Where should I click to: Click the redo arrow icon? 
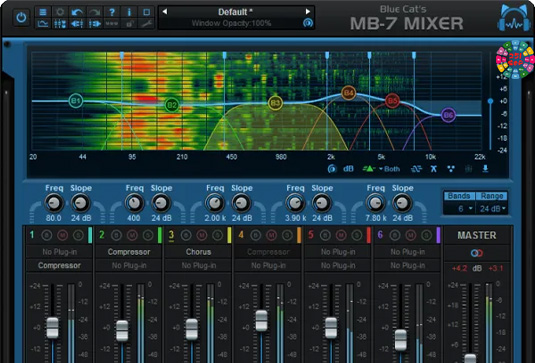click(x=95, y=12)
